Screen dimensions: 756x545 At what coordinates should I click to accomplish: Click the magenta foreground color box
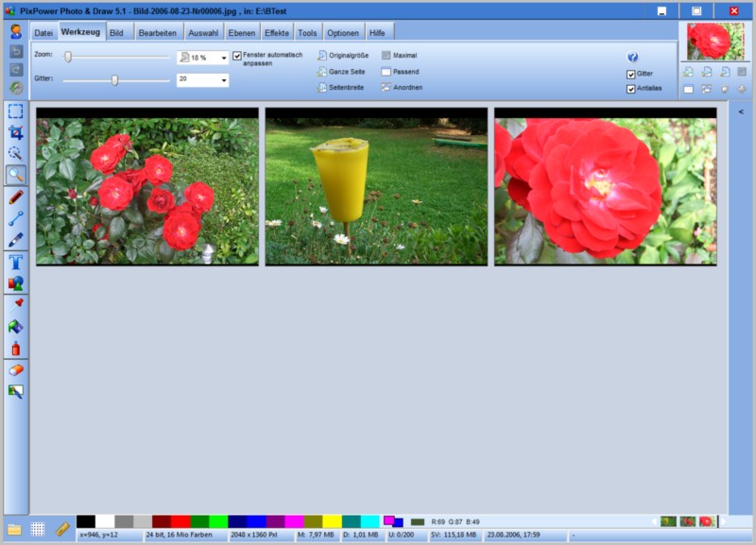coord(388,519)
